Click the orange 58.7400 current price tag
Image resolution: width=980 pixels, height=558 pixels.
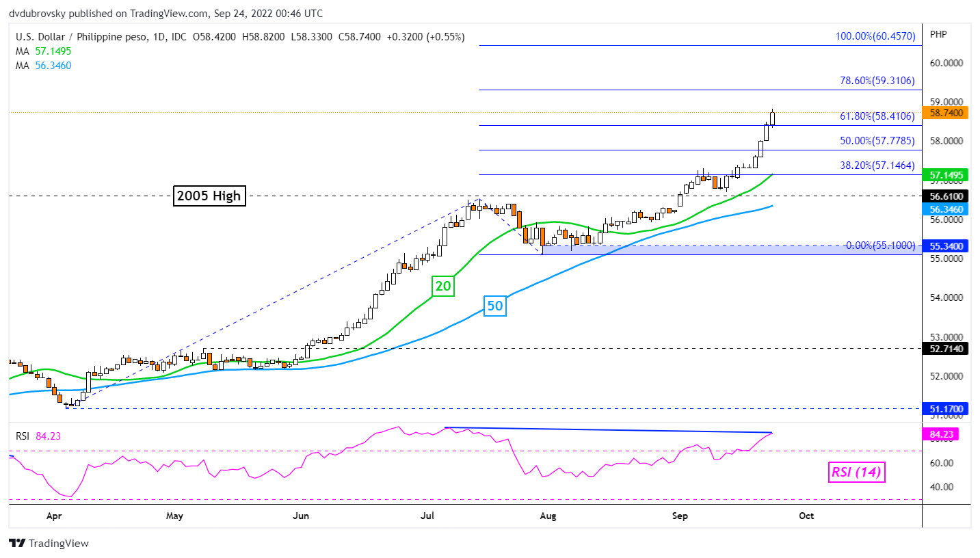[x=946, y=113]
